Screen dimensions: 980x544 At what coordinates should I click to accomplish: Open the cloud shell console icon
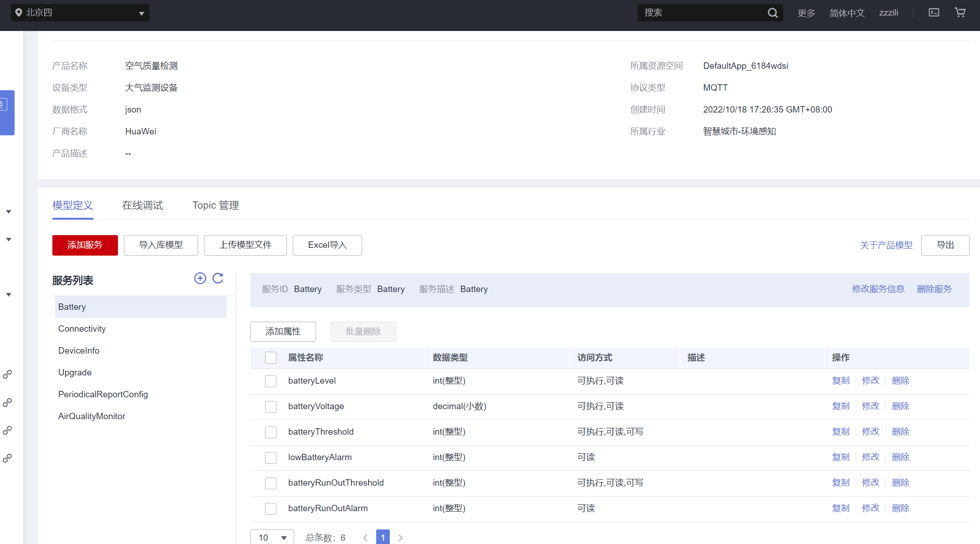tap(934, 13)
